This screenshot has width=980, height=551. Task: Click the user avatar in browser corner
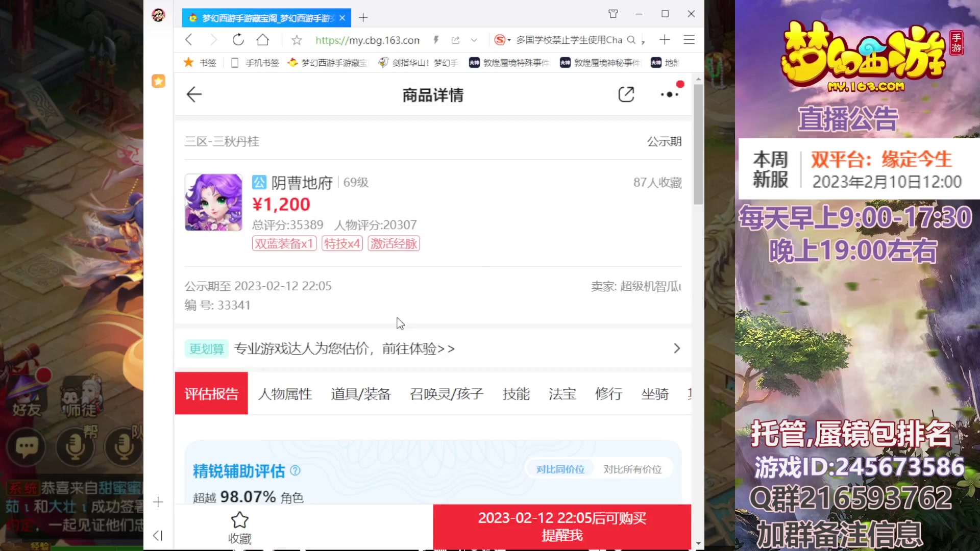point(158,15)
